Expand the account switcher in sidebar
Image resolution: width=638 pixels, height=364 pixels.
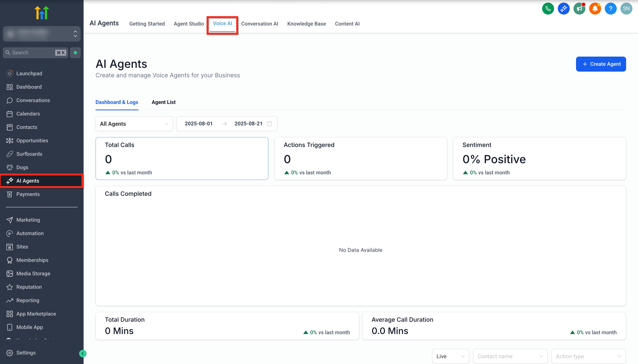42,34
